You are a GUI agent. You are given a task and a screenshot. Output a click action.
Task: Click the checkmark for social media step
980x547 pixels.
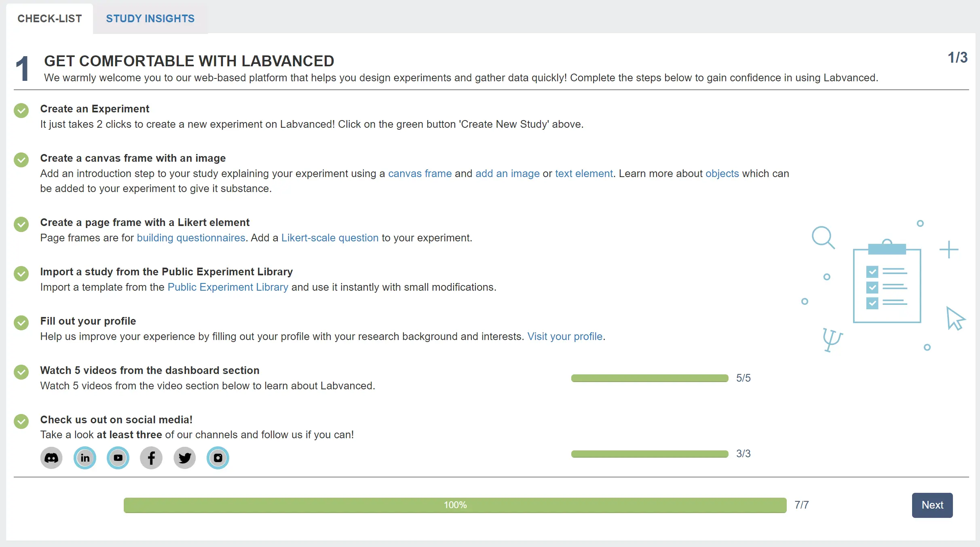21,421
